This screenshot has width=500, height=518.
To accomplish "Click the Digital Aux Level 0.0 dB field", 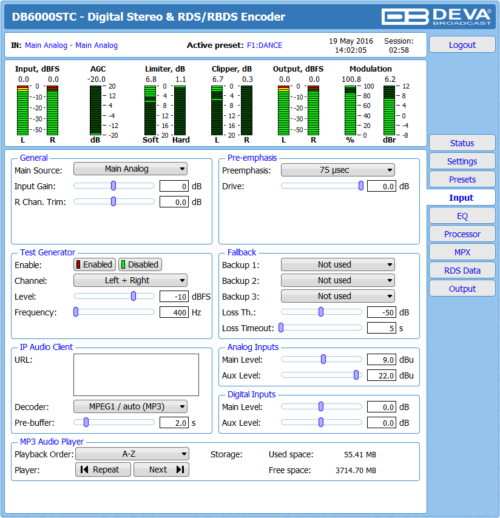I will click(382, 423).
